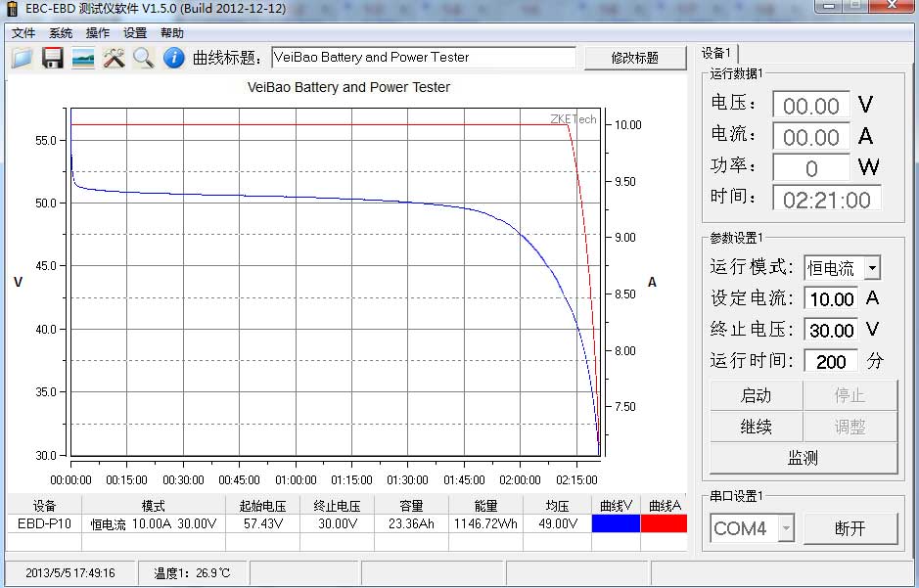The image size is (919, 588).
Task: Click the 设定电流 10.00 input field
Action: tap(831, 299)
